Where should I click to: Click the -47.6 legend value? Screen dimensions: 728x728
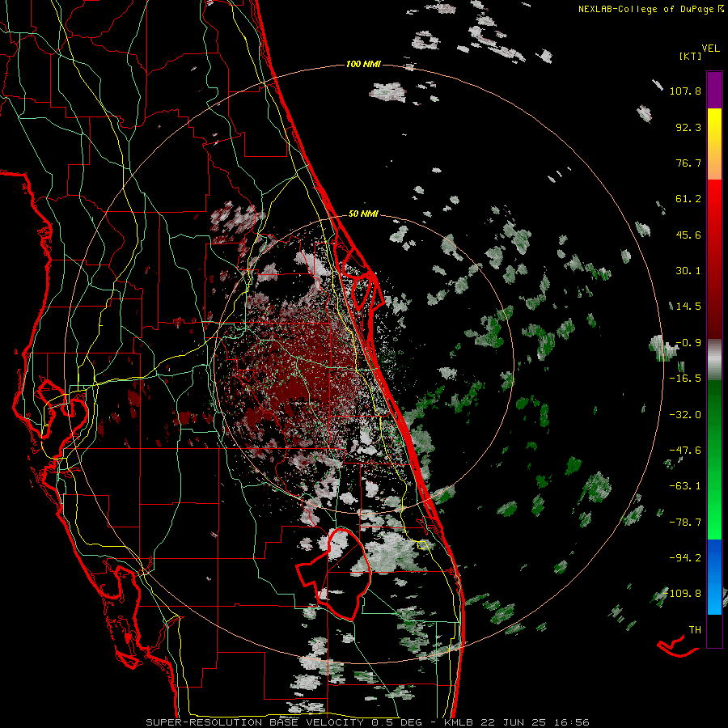coord(685,451)
